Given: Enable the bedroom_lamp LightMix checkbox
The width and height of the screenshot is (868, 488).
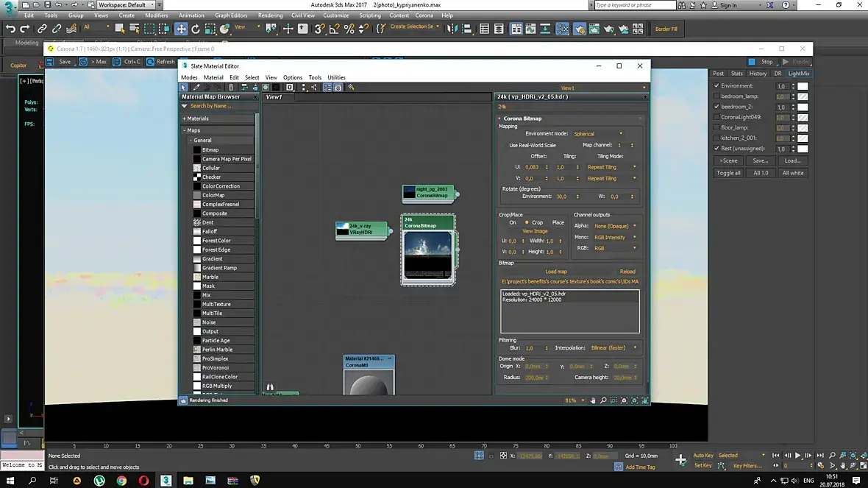Looking at the screenshot, I should (716, 96).
